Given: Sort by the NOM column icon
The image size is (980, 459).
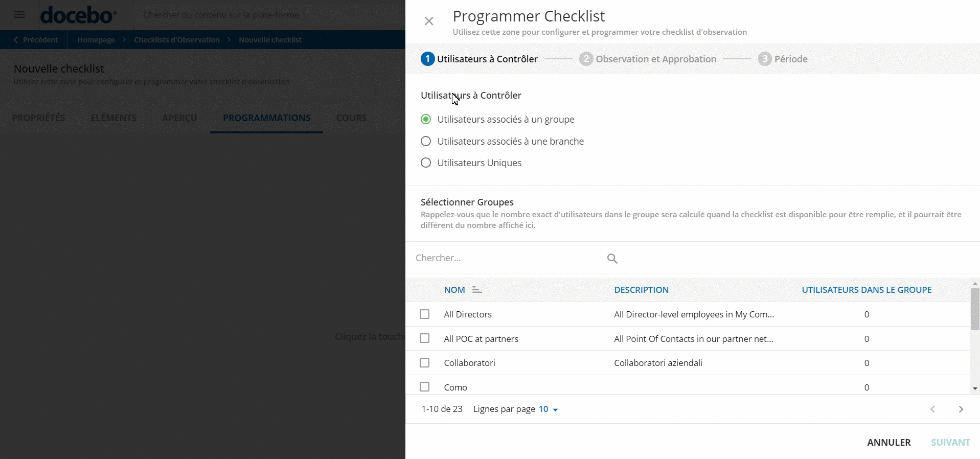Looking at the screenshot, I should click(476, 290).
